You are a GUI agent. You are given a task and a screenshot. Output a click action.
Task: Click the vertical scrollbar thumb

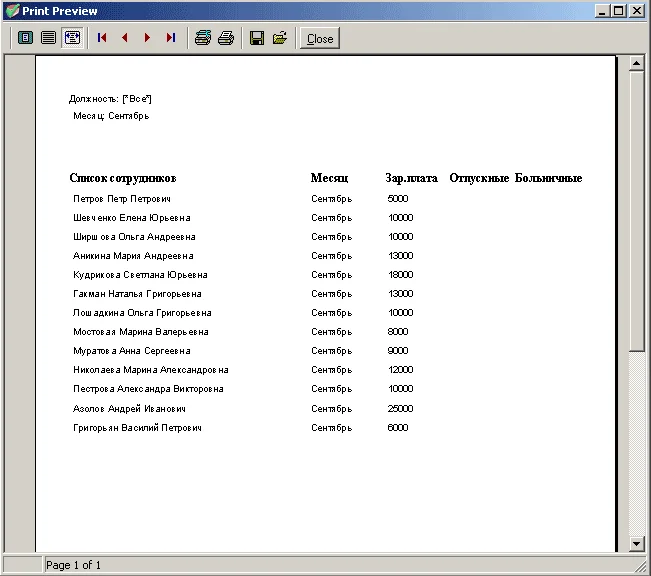(x=637, y=211)
